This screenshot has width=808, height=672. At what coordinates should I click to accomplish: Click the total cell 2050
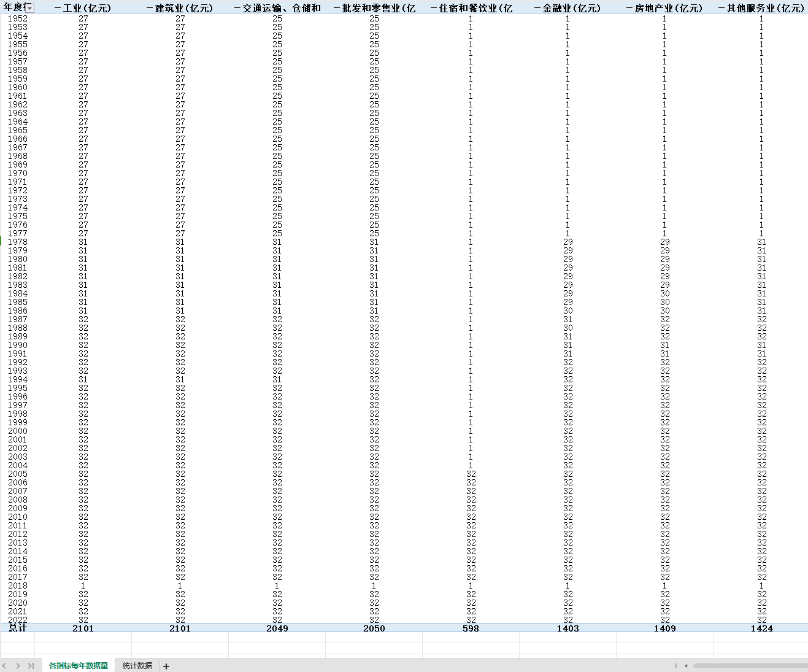(x=374, y=628)
